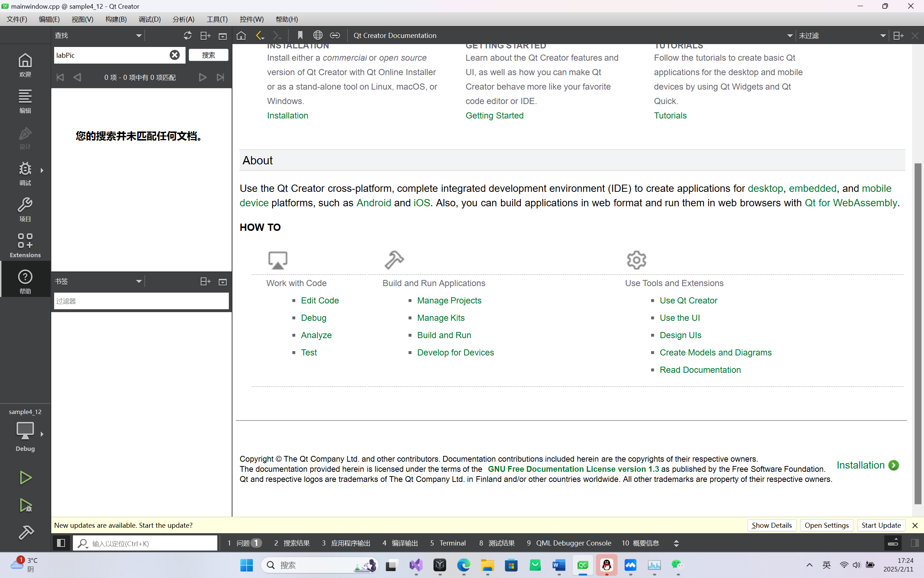Close the search side panel
The width and height of the screenshot is (924, 578).
coord(223,36)
